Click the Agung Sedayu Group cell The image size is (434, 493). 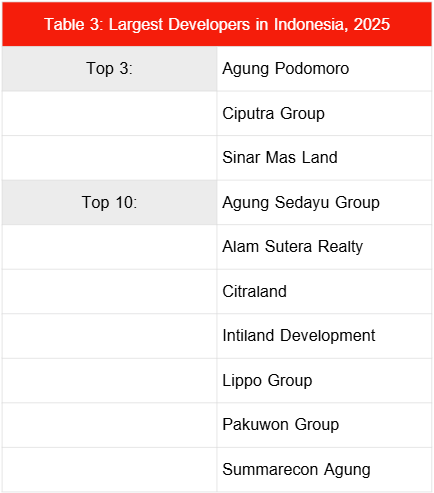[324, 202]
